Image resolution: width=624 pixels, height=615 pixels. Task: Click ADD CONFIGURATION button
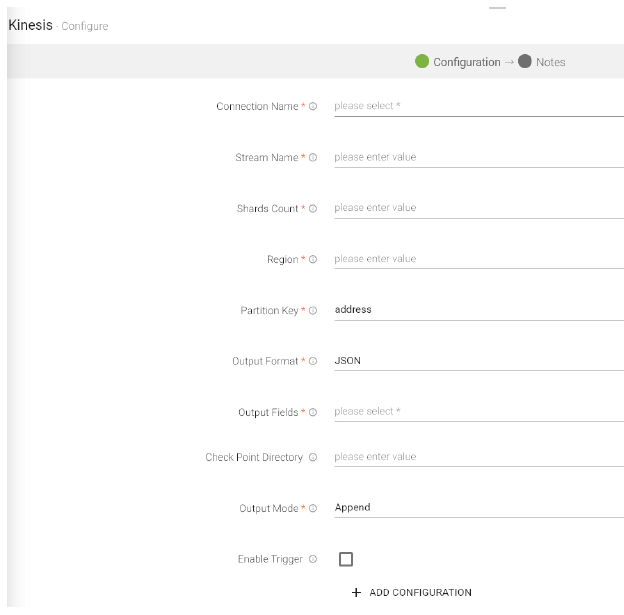(x=411, y=593)
